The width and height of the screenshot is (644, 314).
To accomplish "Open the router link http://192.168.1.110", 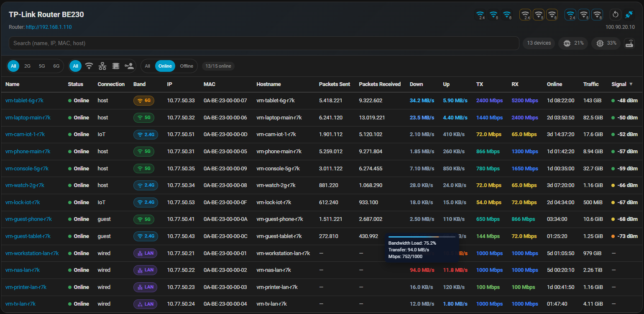I will tap(49, 27).
